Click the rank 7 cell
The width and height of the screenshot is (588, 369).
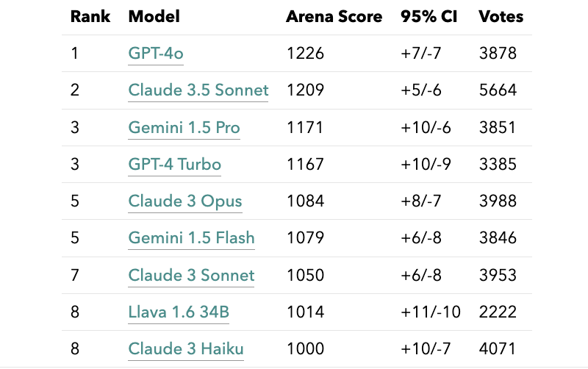pos(75,275)
